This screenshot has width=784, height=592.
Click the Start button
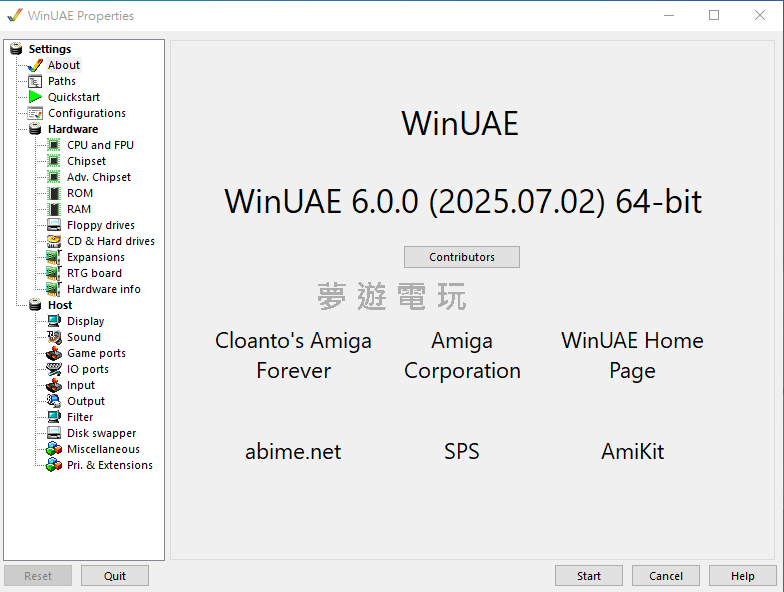click(588, 576)
